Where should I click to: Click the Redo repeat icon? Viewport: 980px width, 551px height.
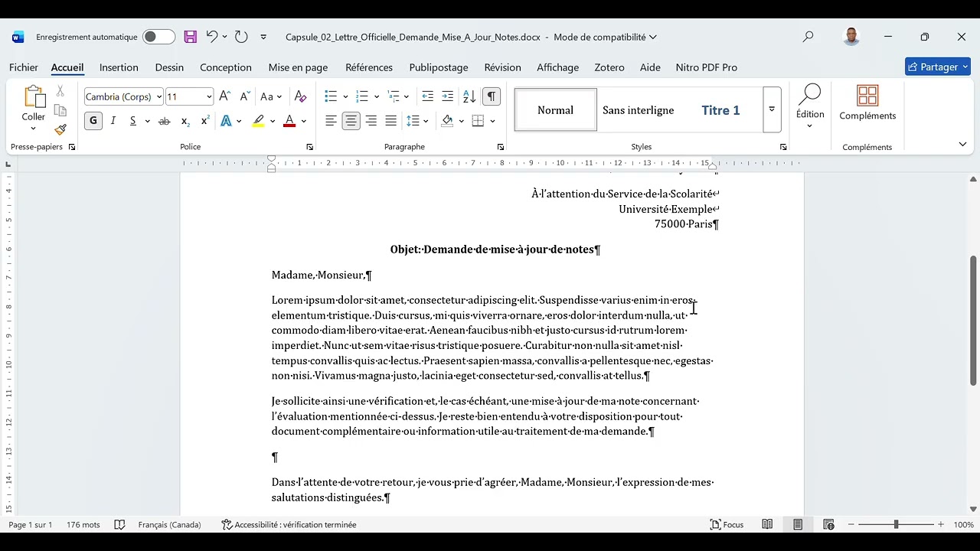(241, 37)
